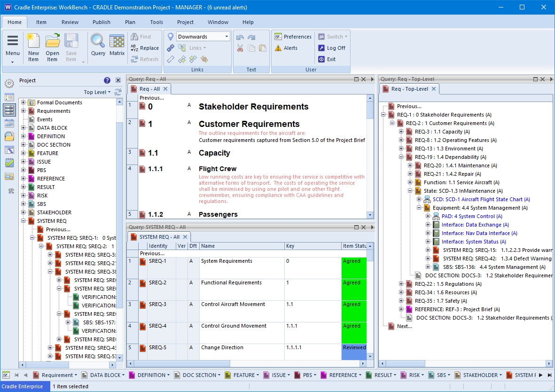Click the Reviewed status cell for SREQ-5
Image resolution: width=555 pixels, height=392 pixels.
354,352
